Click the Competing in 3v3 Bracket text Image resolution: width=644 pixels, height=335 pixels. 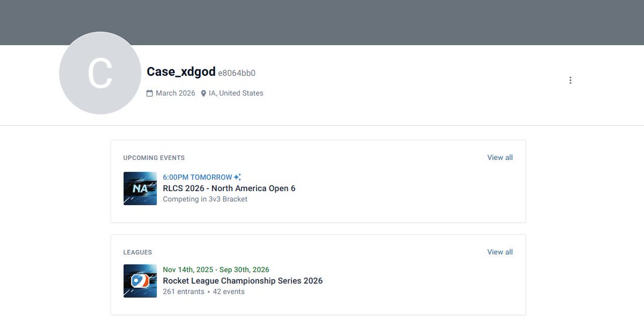point(205,199)
